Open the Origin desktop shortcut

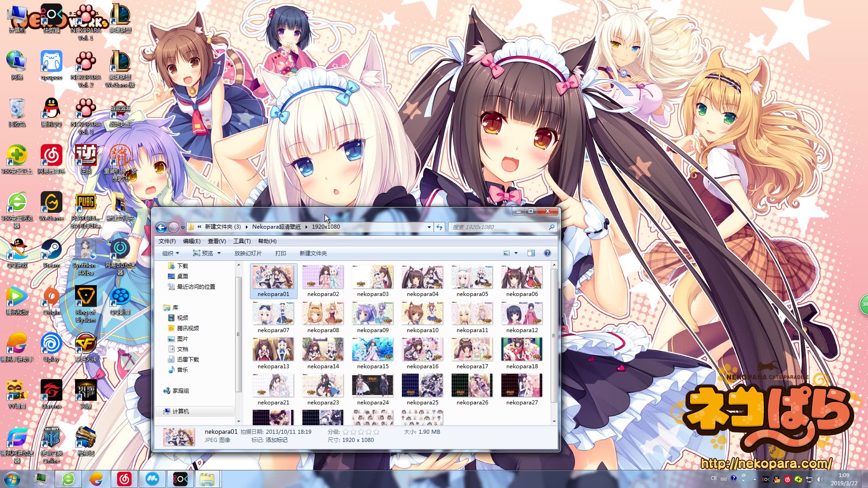pyautogui.click(x=51, y=300)
